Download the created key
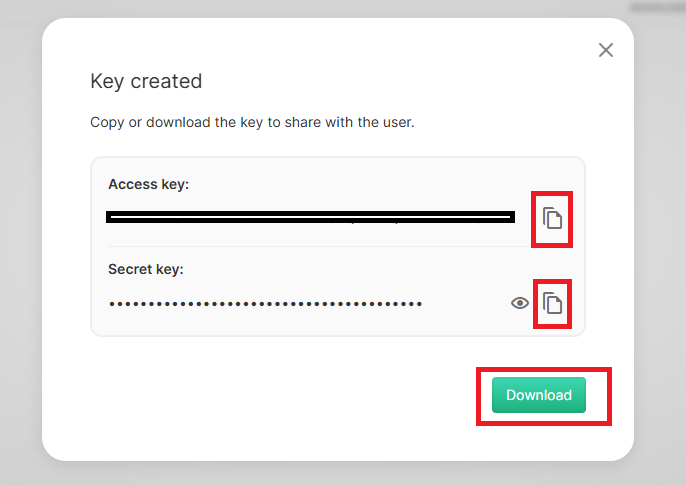 click(539, 395)
